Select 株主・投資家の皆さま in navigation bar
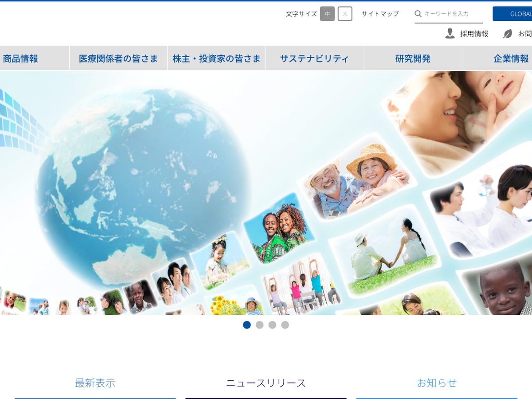This screenshot has height=399, width=532. [x=217, y=59]
